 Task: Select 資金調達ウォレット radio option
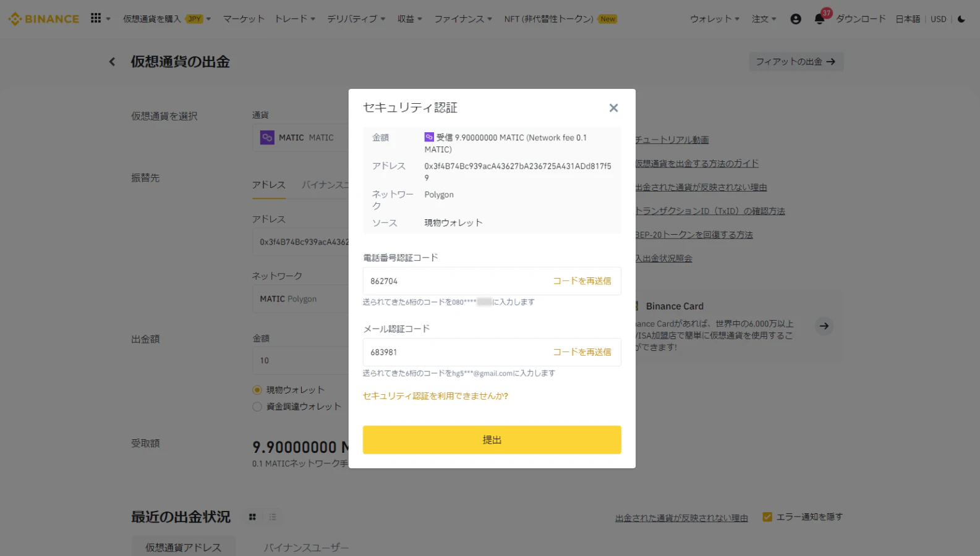coord(257,406)
